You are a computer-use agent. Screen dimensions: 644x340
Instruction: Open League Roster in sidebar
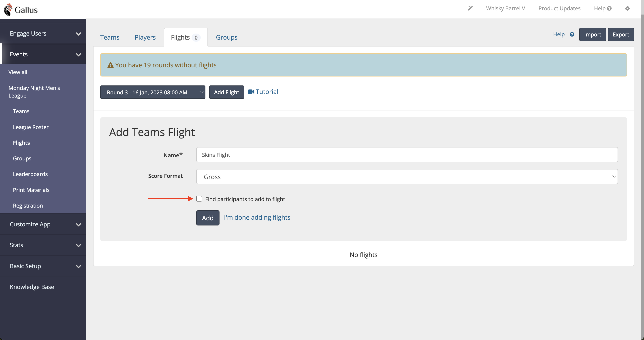[x=31, y=127]
